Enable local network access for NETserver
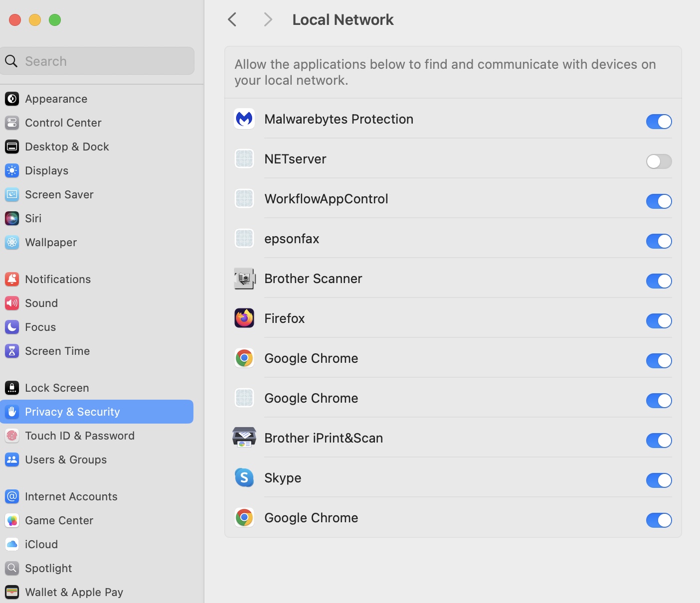The height and width of the screenshot is (603, 700). click(659, 161)
